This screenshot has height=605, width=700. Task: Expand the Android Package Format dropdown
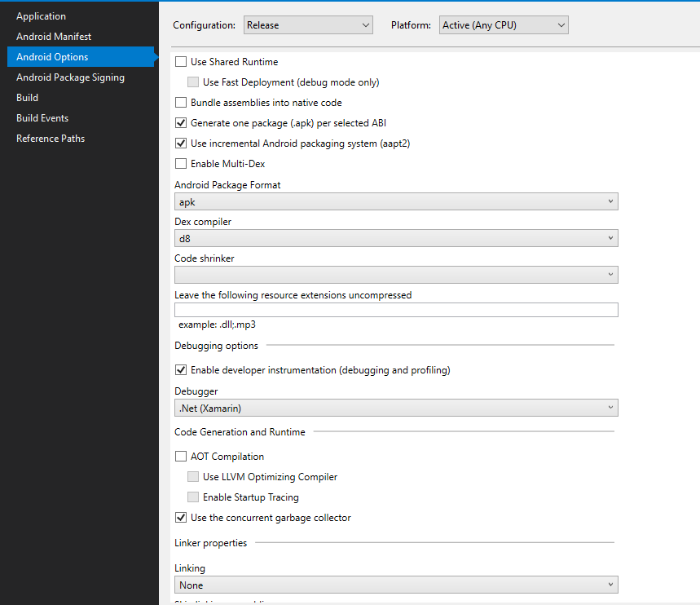pos(396,201)
